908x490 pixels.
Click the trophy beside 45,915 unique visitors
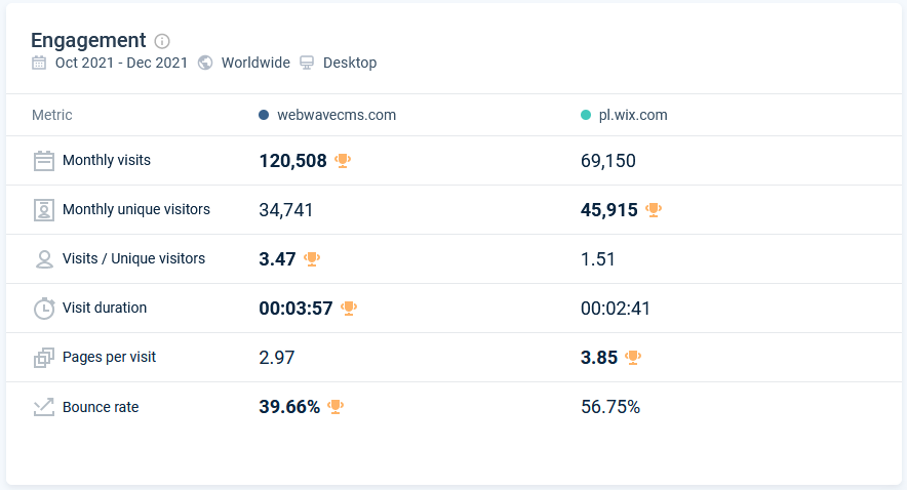pos(654,210)
